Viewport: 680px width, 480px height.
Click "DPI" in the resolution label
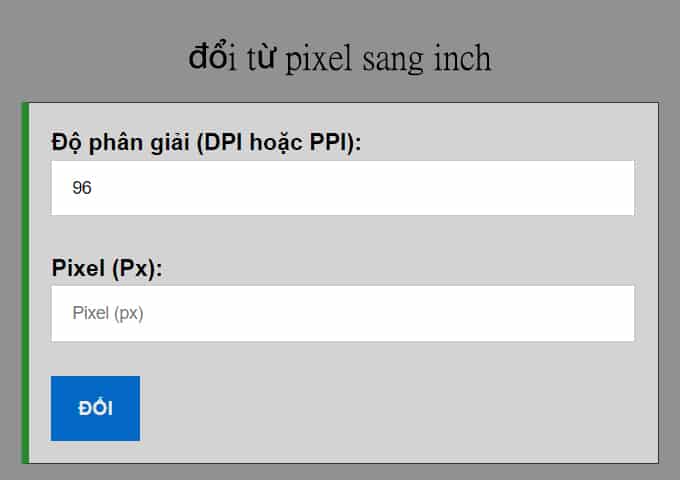click(x=223, y=143)
